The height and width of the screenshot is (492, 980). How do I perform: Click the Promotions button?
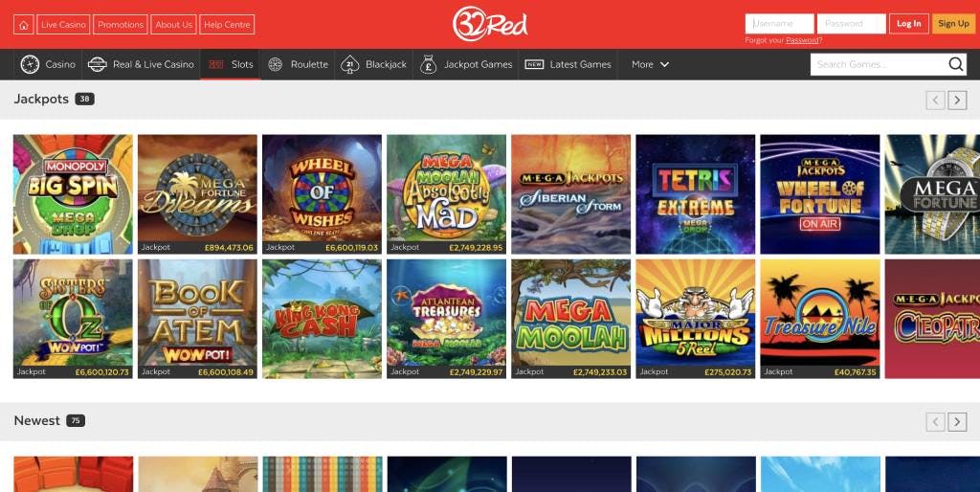click(121, 24)
